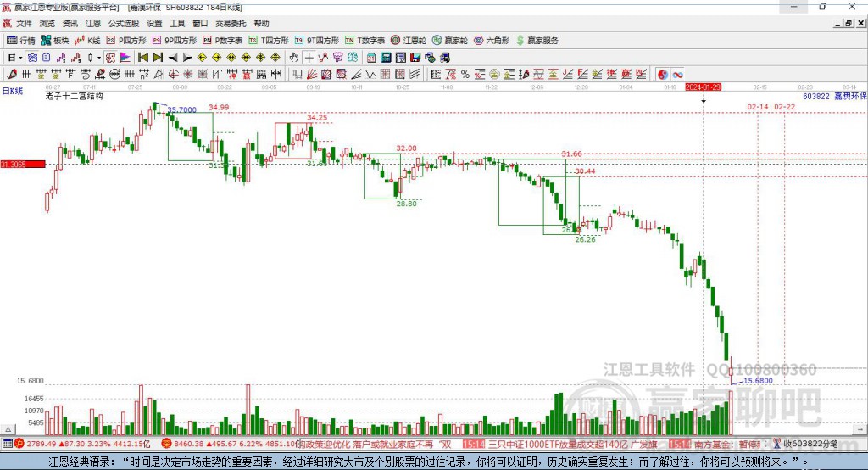Open the 浏览 menu
Viewport: 868px width, 470px height.
click(x=47, y=23)
